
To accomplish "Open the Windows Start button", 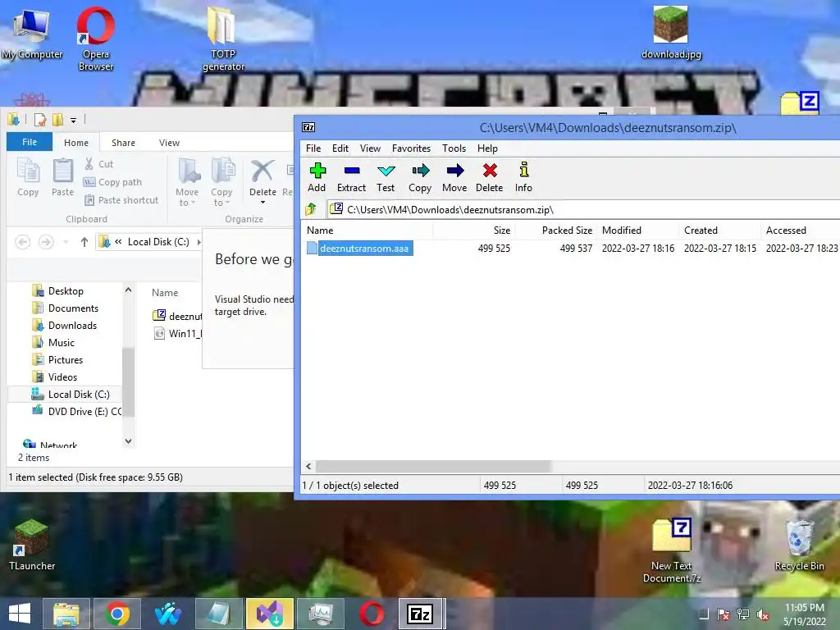I will pyautogui.click(x=20, y=614).
